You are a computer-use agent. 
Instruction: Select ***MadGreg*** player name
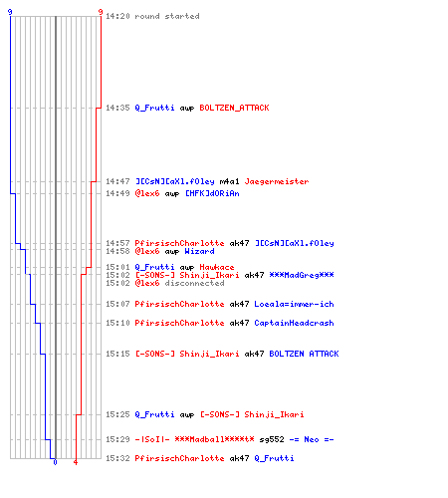(x=302, y=275)
